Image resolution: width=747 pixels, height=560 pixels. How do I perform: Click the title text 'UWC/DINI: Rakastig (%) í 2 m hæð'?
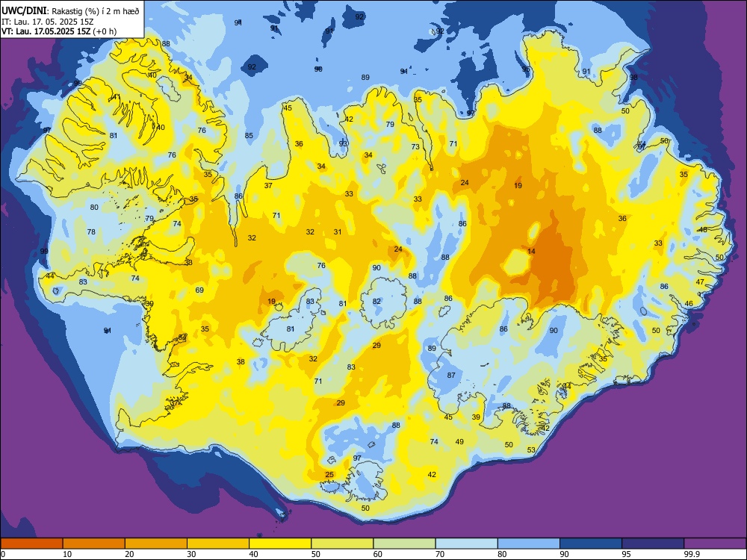70,11
